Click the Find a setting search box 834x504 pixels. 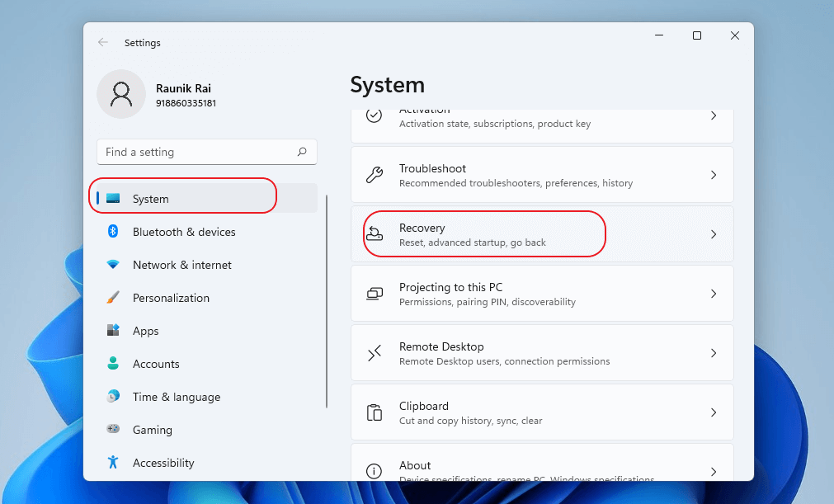point(198,152)
